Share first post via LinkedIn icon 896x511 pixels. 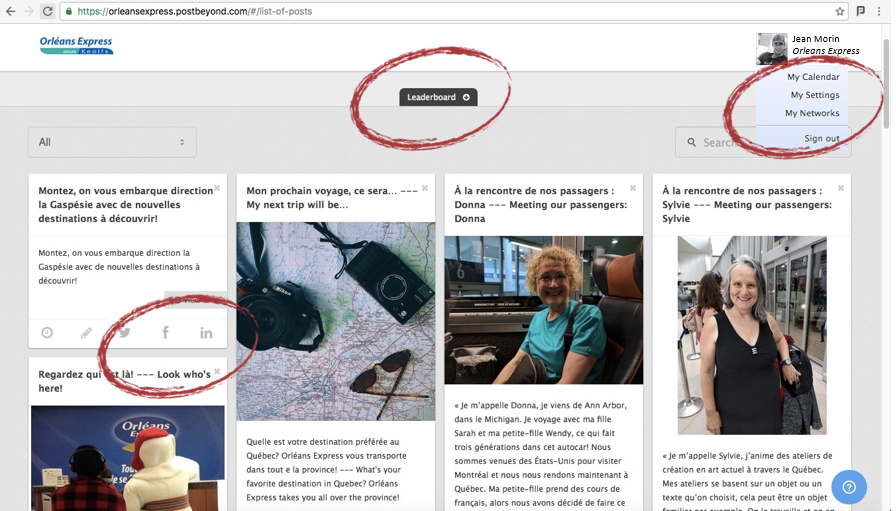pos(206,333)
